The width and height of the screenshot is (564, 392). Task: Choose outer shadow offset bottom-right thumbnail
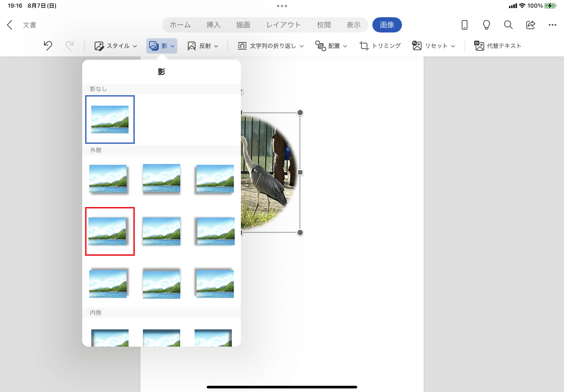[x=108, y=179]
